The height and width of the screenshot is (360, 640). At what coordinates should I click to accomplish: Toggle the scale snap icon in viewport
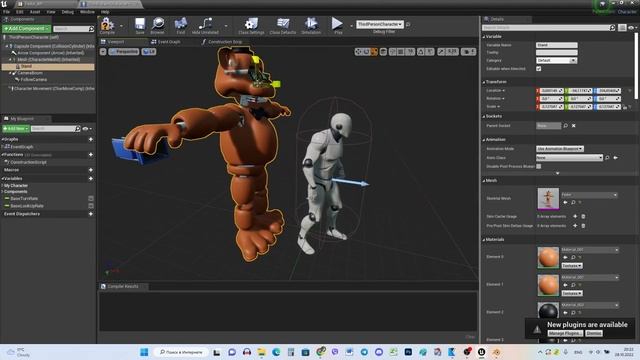point(441,52)
